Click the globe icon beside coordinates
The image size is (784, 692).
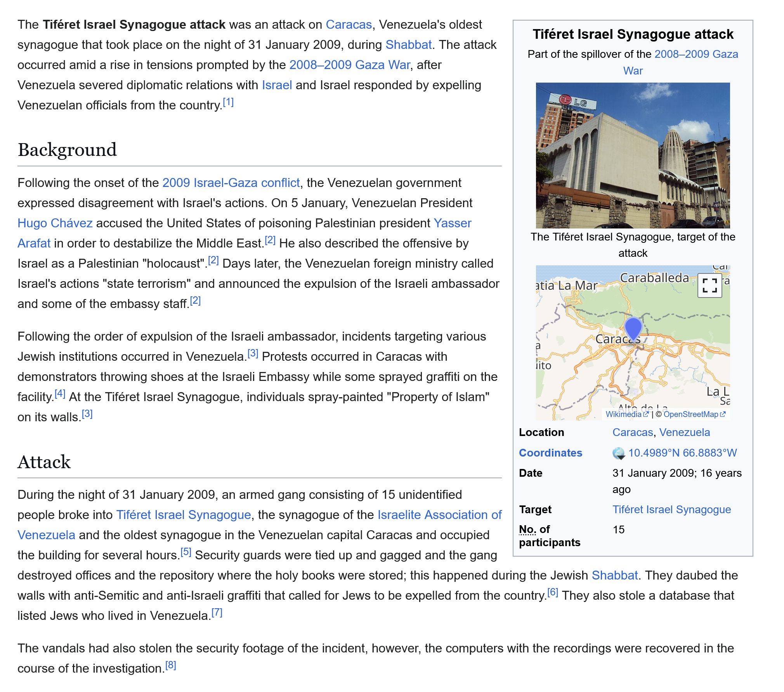(618, 453)
